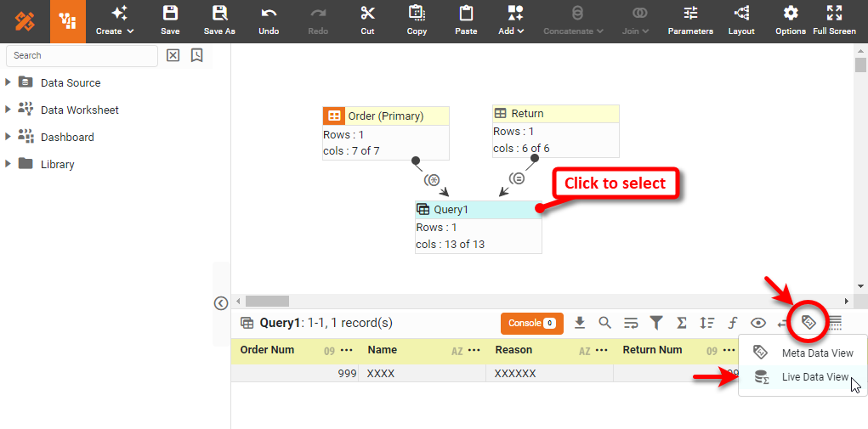Toggle column visibility eye icon
Viewport: 868px width, 429px height.
click(x=758, y=323)
